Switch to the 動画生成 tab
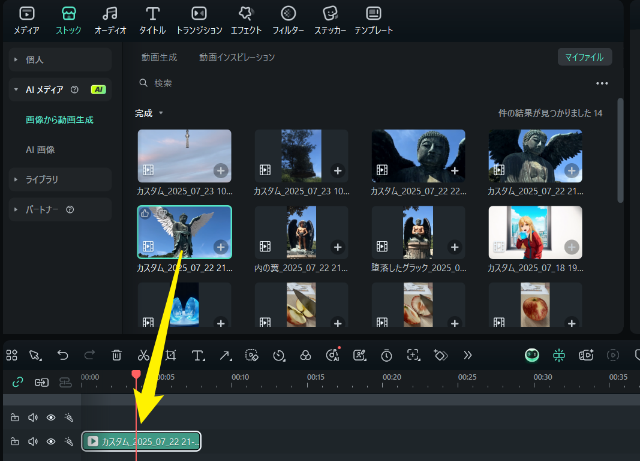 point(159,57)
